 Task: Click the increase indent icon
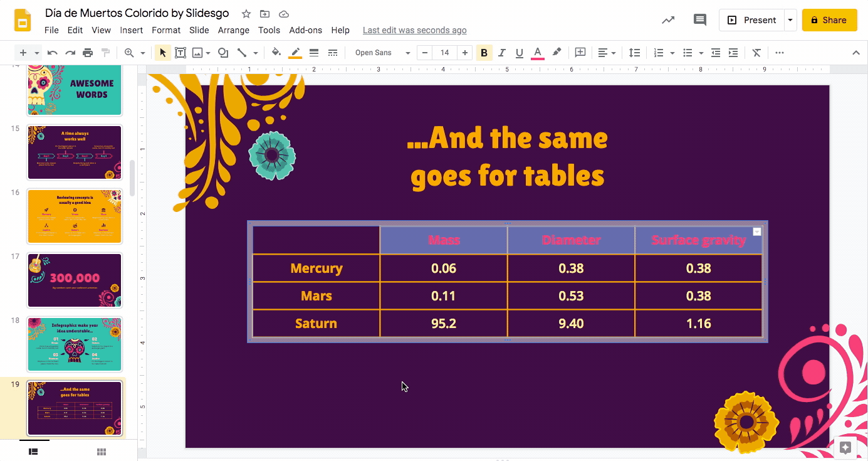click(733, 53)
